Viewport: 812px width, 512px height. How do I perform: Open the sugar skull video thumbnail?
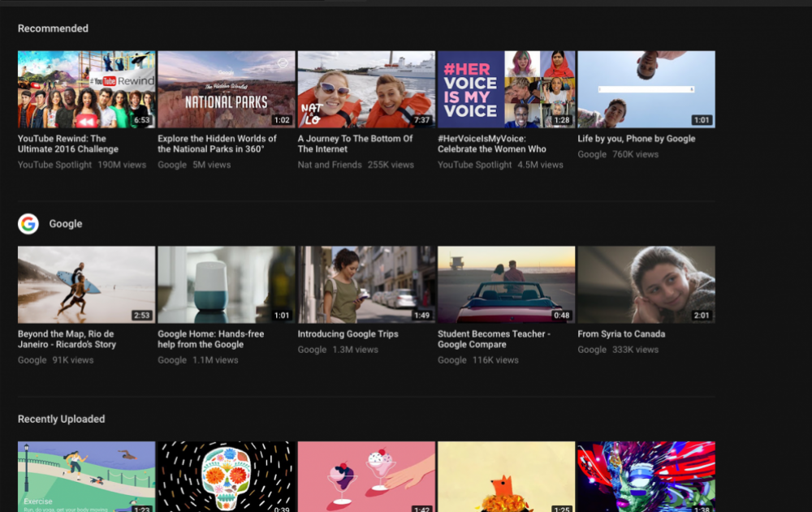(x=227, y=476)
